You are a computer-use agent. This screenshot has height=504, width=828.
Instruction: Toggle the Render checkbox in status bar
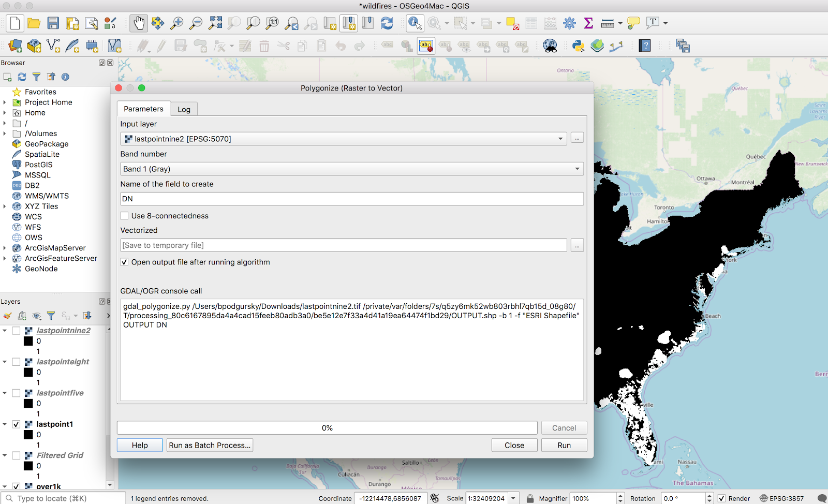pyautogui.click(x=721, y=498)
